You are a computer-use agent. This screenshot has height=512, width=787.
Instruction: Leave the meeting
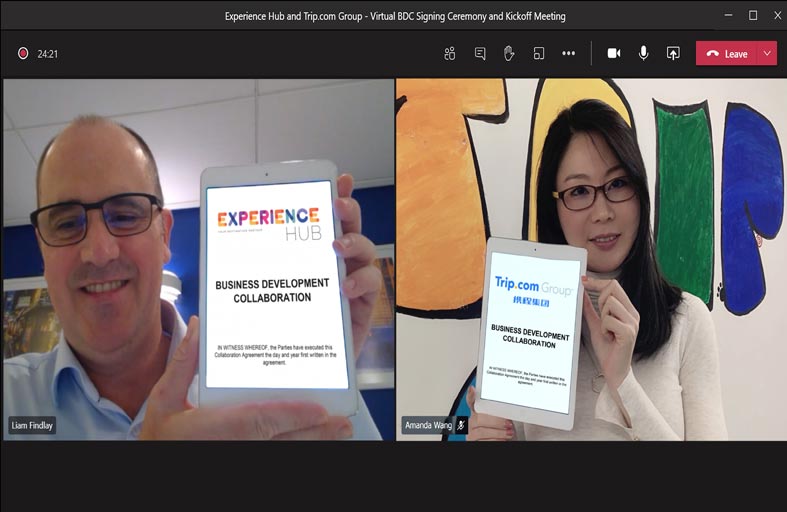click(727, 54)
